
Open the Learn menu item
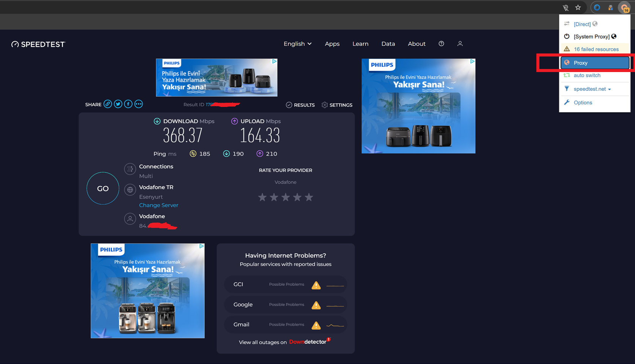click(x=360, y=44)
